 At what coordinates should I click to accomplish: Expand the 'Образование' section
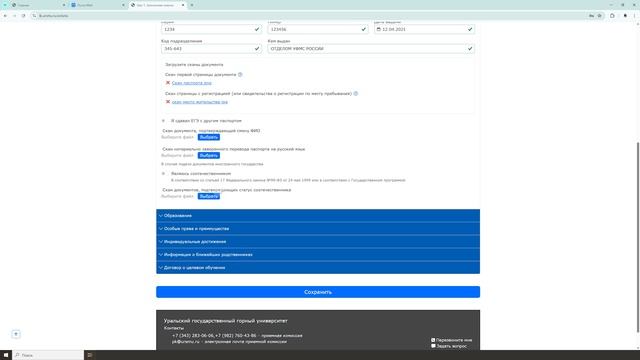(x=318, y=216)
